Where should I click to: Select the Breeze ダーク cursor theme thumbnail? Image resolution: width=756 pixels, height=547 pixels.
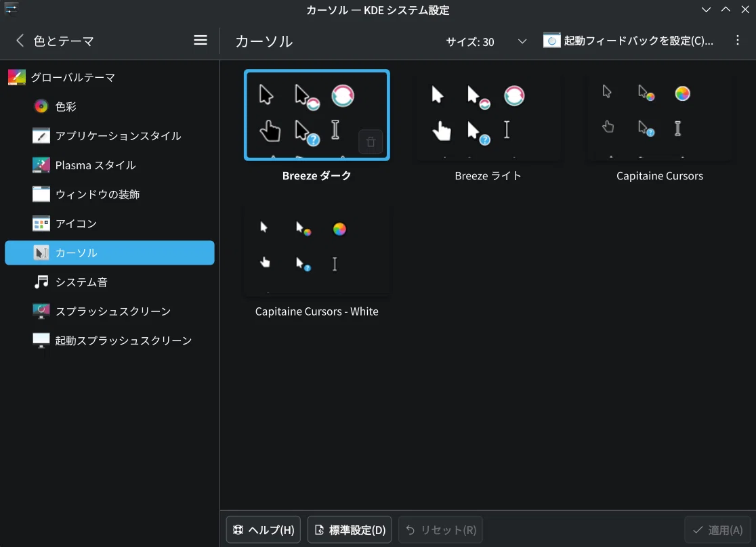[x=317, y=114]
